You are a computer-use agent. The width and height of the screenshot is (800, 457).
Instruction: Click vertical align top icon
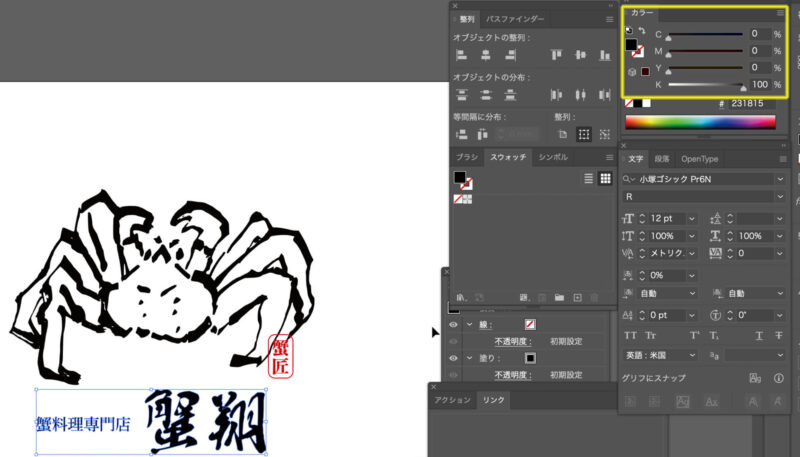[556, 55]
